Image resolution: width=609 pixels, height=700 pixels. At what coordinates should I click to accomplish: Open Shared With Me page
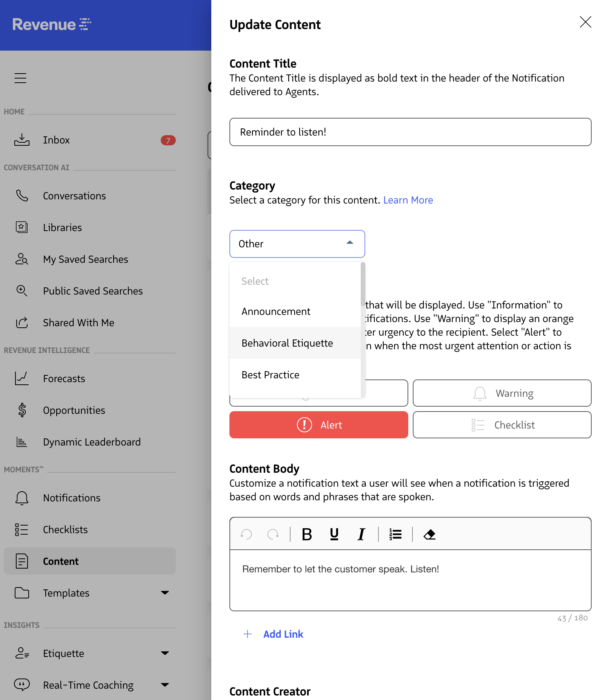pyautogui.click(x=90, y=322)
